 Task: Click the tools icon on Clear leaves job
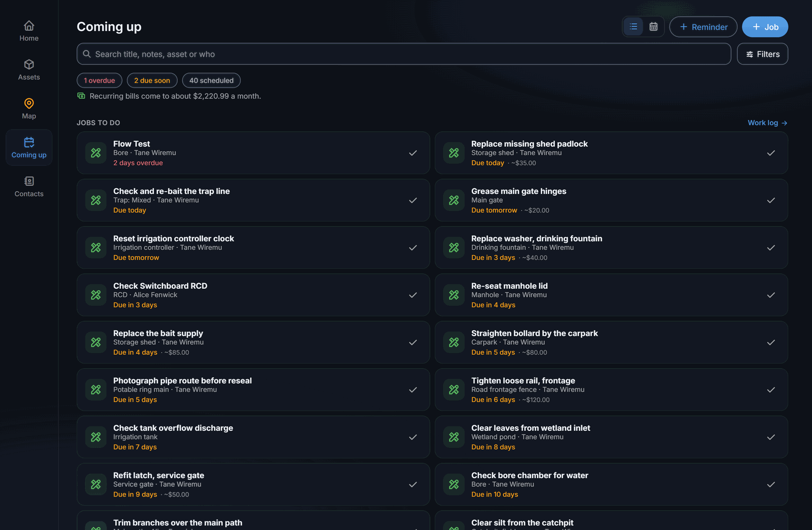tap(454, 437)
